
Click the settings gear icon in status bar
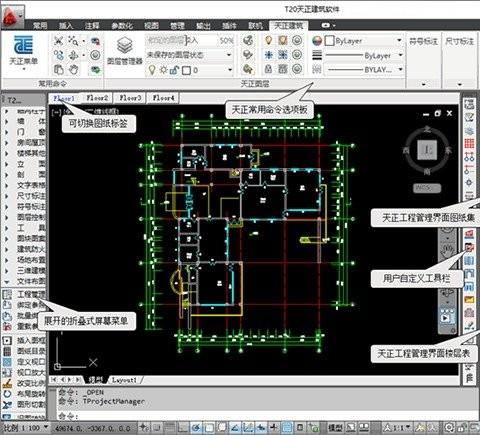pos(449,427)
